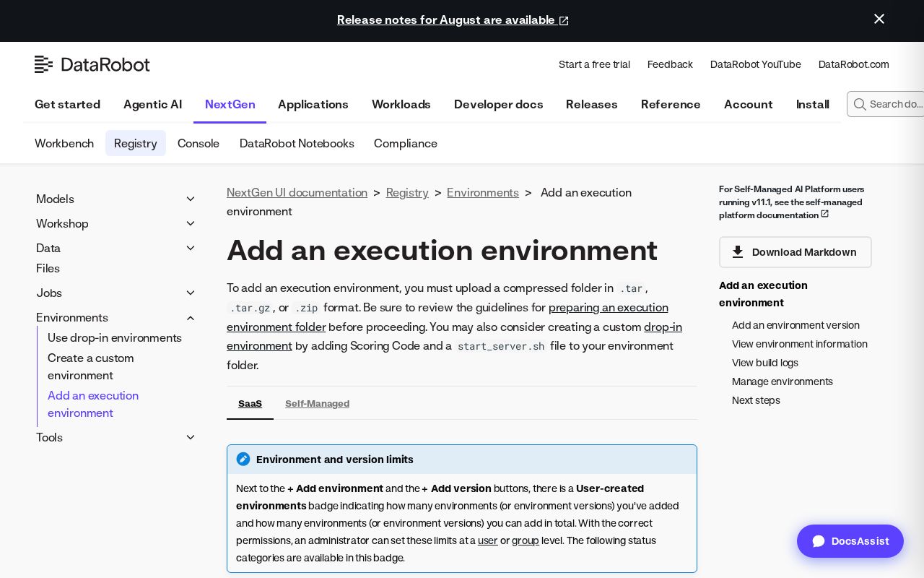Viewport: 924px width, 578px height.
Task: Expand the Workshop sidebar section
Action: point(191,224)
